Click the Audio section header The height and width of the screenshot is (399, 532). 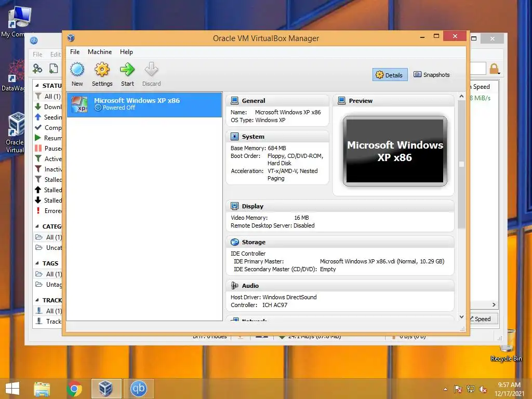click(x=340, y=286)
